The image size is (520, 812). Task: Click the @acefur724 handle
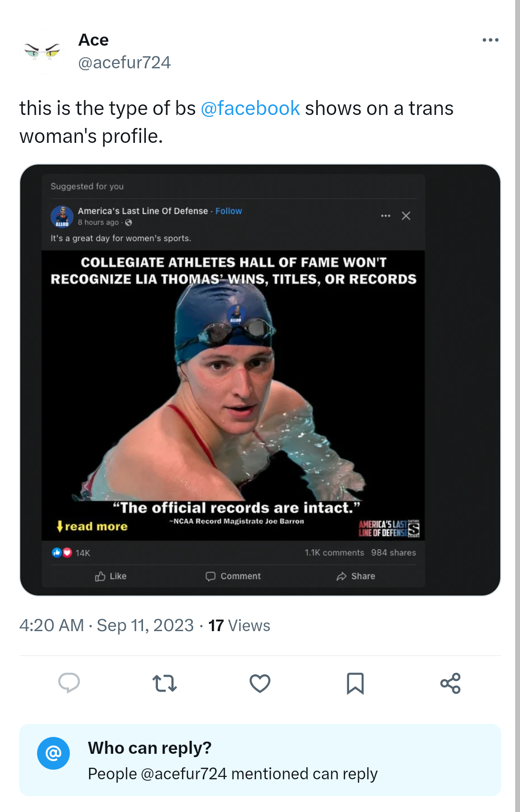124,63
